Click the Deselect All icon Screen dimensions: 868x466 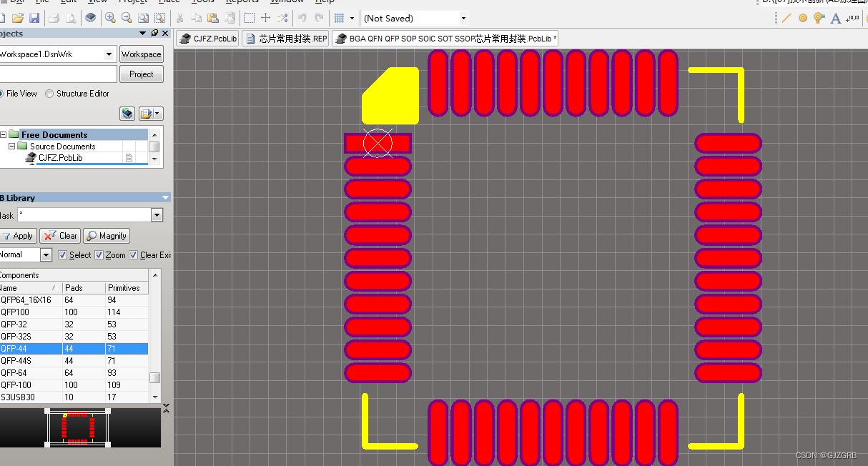tap(282, 17)
